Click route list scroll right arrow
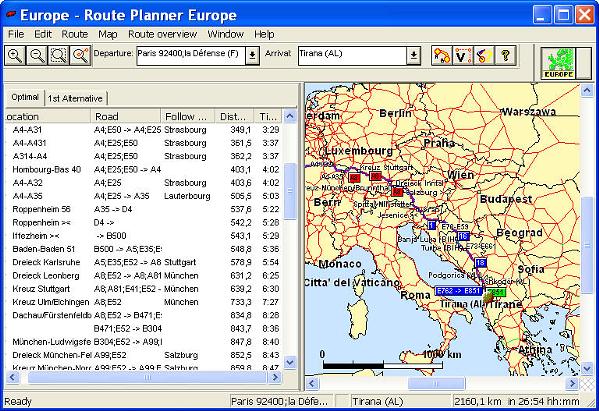The width and height of the screenshot is (599, 411). coord(274,377)
